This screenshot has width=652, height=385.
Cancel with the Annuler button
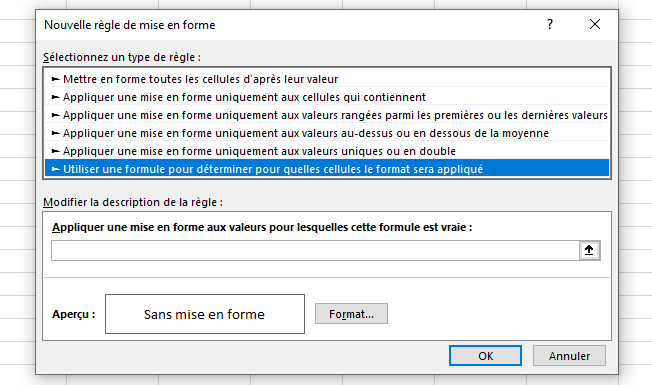[569, 356]
